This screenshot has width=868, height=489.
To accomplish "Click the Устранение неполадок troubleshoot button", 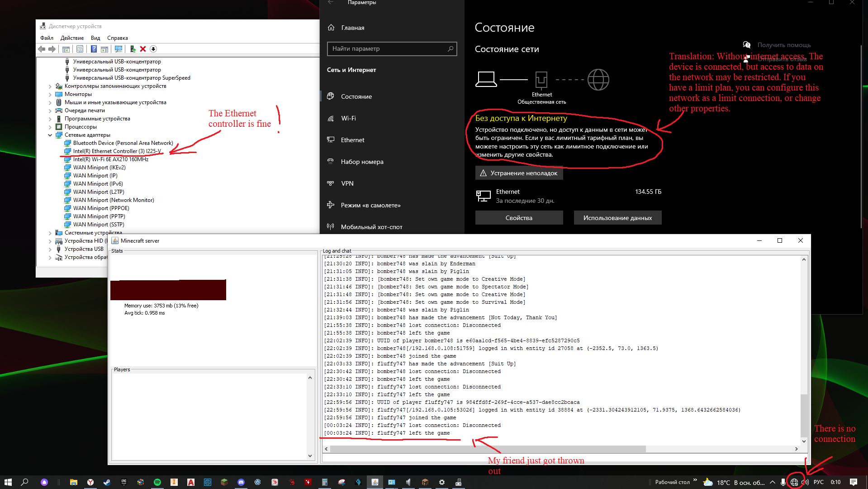I will [x=519, y=173].
